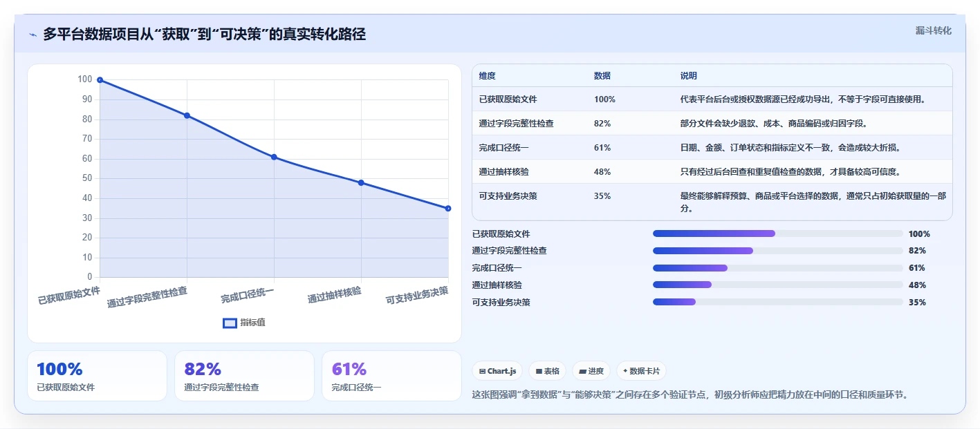Click the 61% label beside progress bar
The image size is (980, 429).
917,268
